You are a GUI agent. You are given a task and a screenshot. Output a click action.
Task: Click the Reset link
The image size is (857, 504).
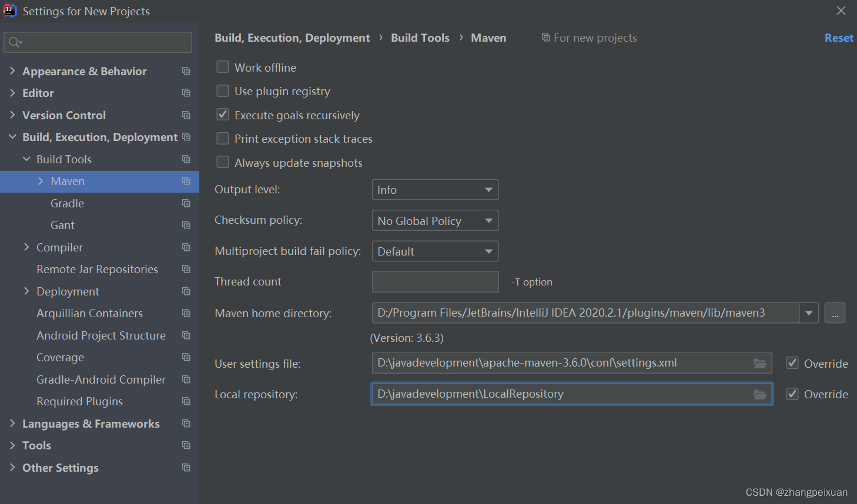pyautogui.click(x=839, y=38)
